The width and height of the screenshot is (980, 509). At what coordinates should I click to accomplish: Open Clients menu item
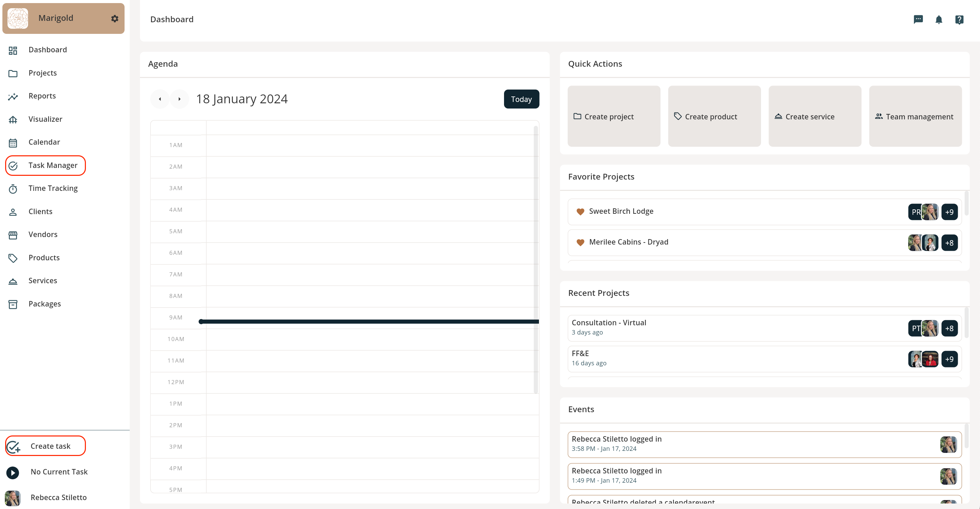point(40,211)
